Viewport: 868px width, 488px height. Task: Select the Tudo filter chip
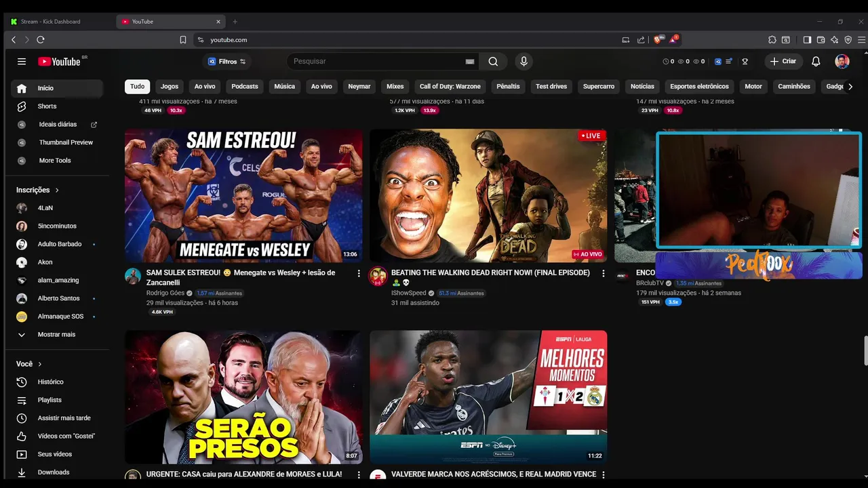pos(137,87)
